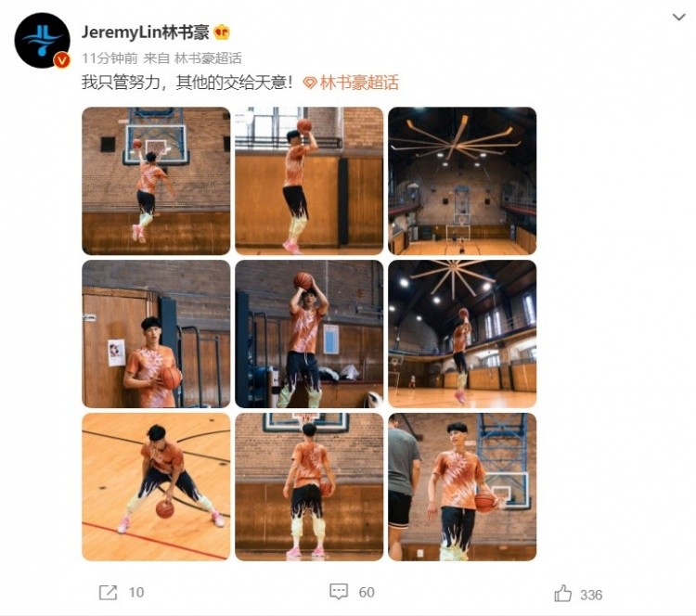The height and width of the screenshot is (616, 696).
Task: Open the gym ceiling fan wide photo
Action: pos(462,181)
